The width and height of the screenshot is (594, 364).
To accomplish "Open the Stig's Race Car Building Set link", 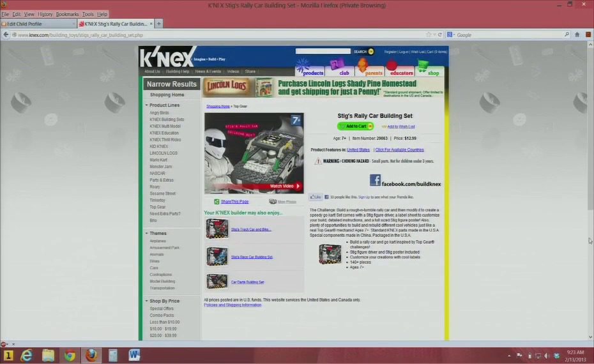I will tap(252, 257).
